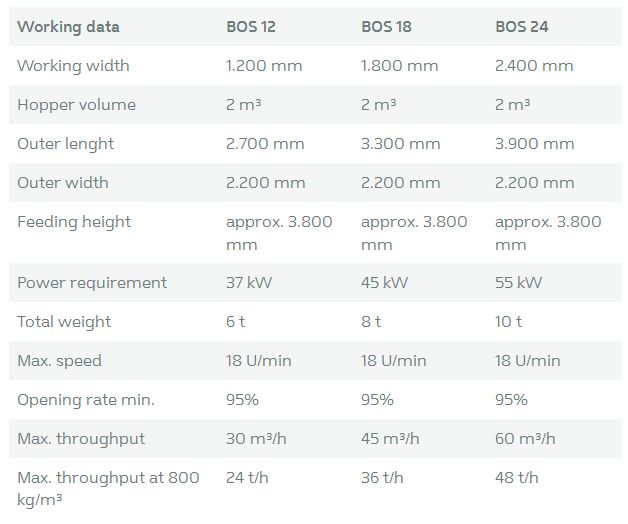Select the 1.200 mm working width value
This screenshot has height=524, width=628.
pyautogui.click(x=264, y=66)
